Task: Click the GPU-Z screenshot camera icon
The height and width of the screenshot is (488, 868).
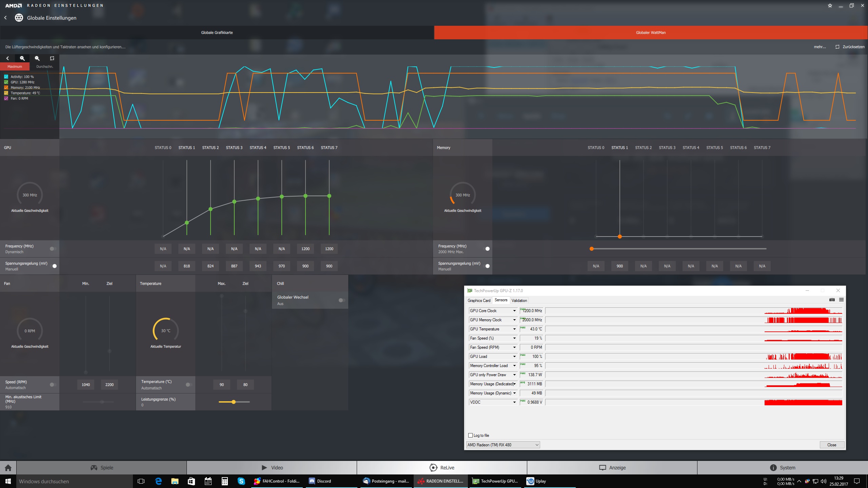Action: (832, 300)
